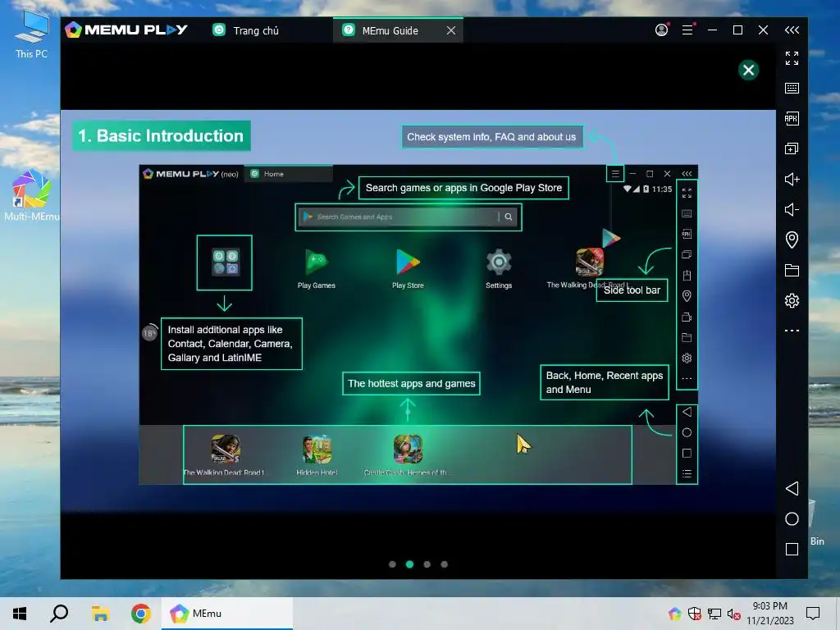This screenshot has height=630, width=840.
Task: Show more tools via three dots icon
Action: tap(792, 331)
